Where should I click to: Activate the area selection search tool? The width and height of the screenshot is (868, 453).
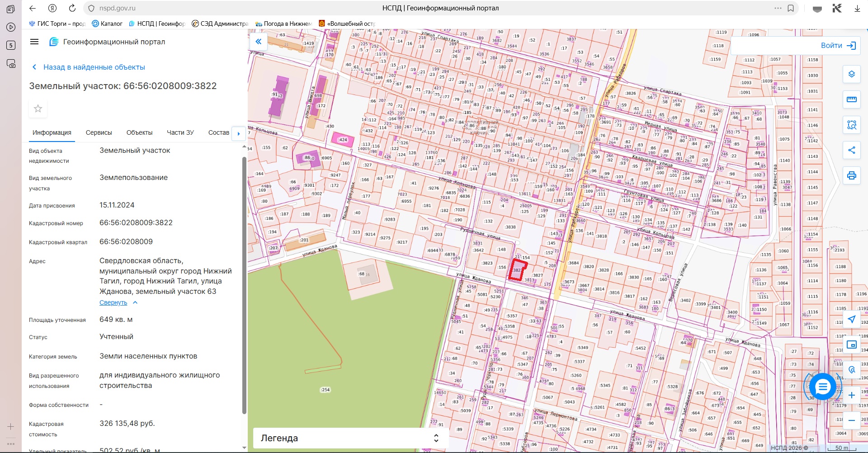click(851, 125)
